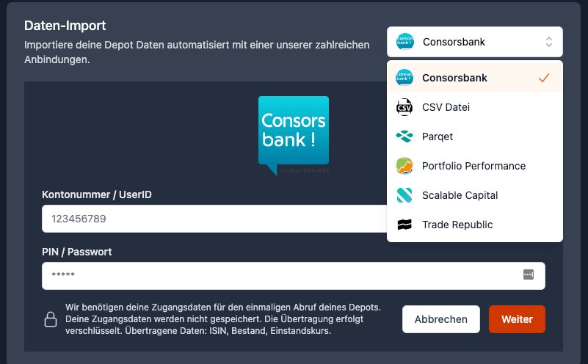Click the password manager icon in the PIN field

click(529, 274)
